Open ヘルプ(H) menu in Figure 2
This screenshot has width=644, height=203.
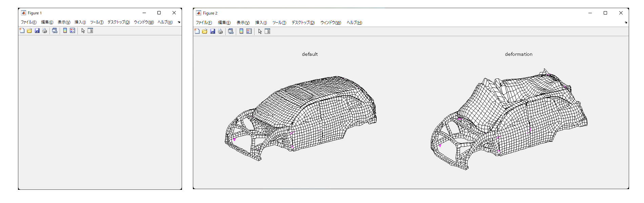354,23
